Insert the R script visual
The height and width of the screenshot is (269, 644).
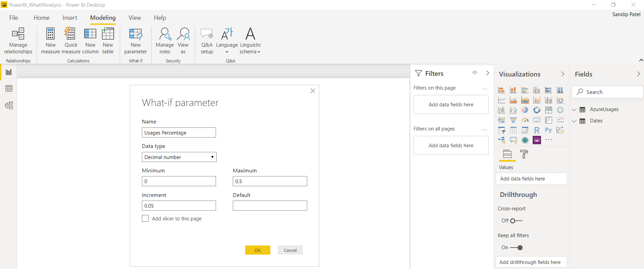tap(537, 130)
